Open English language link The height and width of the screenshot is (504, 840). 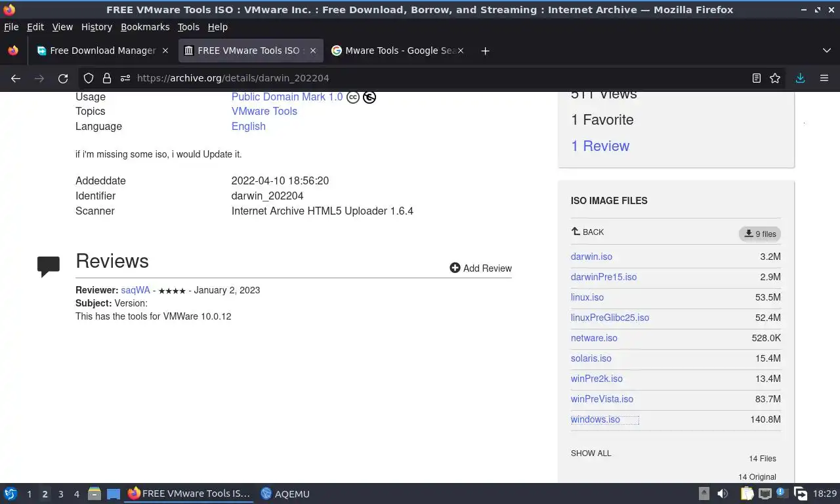[x=248, y=127]
